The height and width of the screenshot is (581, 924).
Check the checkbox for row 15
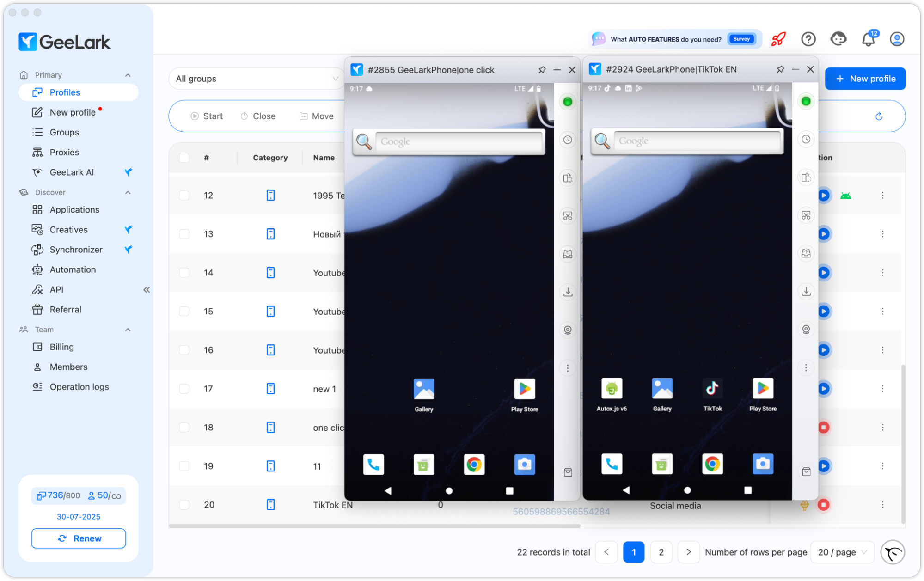(x=184, y=312)
